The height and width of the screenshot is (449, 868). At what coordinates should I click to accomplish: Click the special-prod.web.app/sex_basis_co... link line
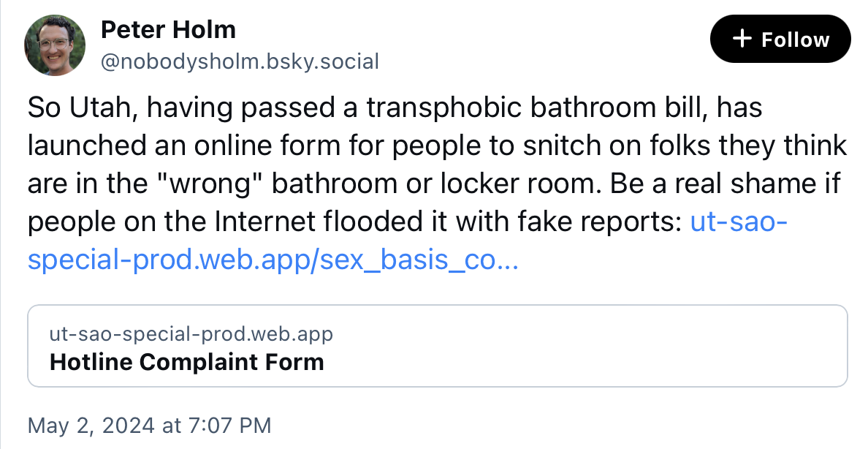(x=273, y=260)
